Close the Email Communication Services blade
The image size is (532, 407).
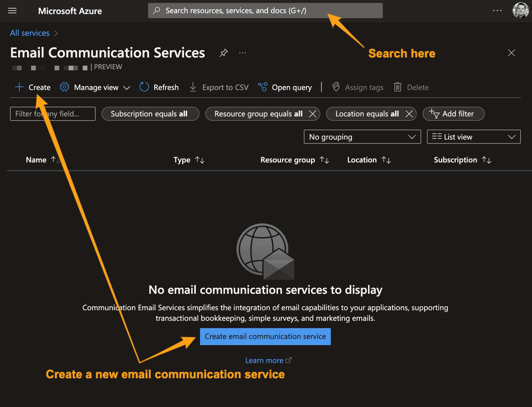511,53
